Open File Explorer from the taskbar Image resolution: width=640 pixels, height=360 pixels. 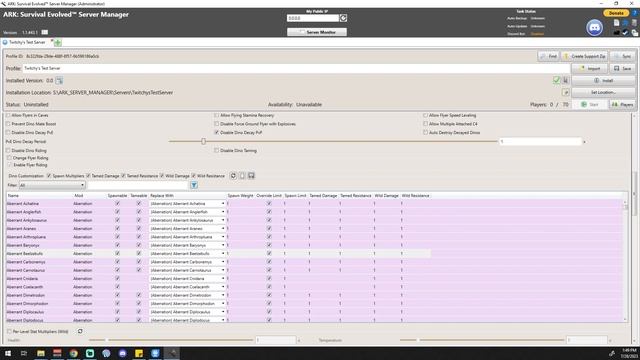tap(41, 353)
